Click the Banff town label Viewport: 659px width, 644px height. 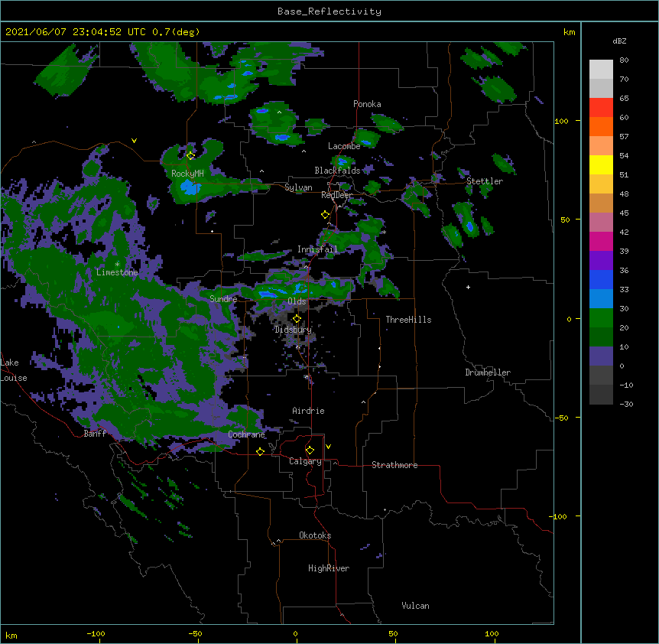[95, 434]
